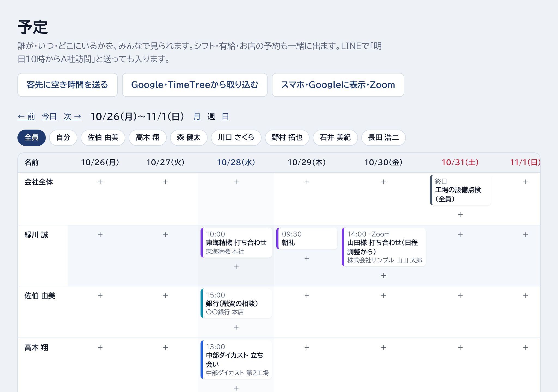Filter schedule to 石井 美紀

pyautogui.click(x=335, y=138)
